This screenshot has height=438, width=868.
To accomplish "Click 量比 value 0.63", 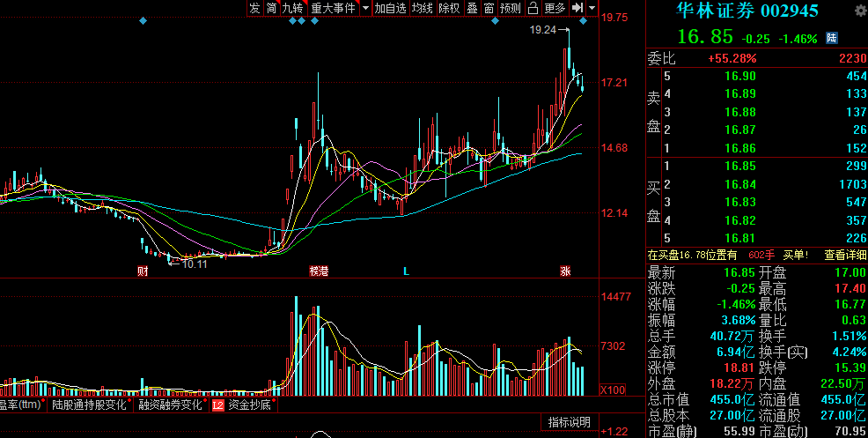I will (856, 320).
